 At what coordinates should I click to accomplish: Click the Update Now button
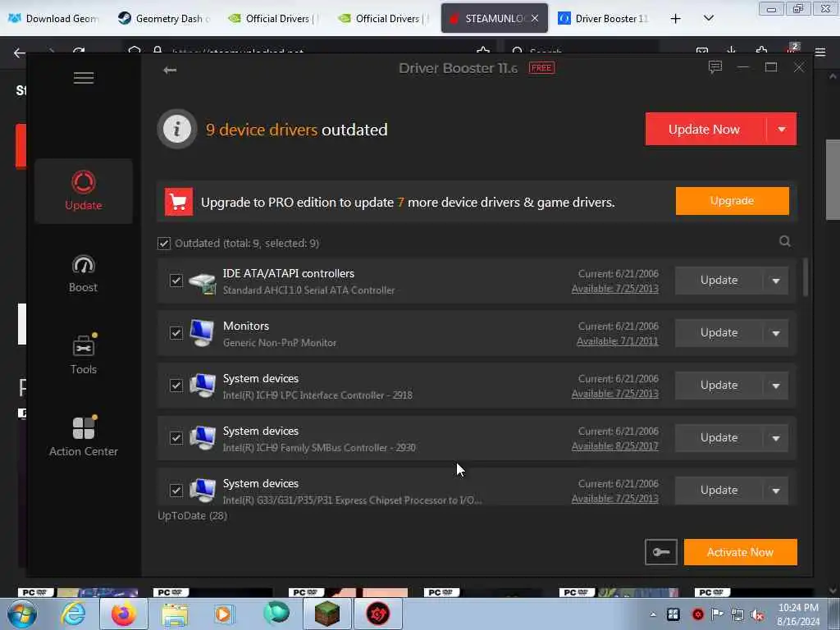705,129
